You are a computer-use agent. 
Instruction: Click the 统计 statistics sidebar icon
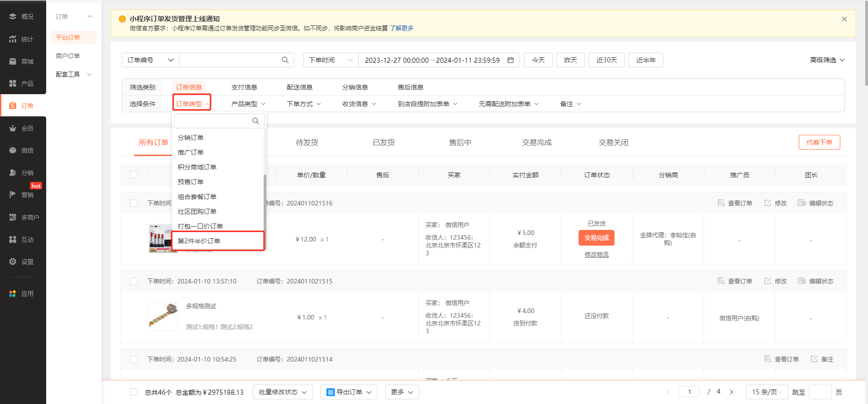tap(13, 39)
